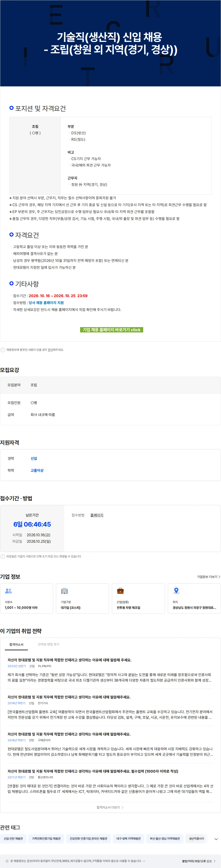Click the 회사 내규에 따름 salary text

(43, 415)
